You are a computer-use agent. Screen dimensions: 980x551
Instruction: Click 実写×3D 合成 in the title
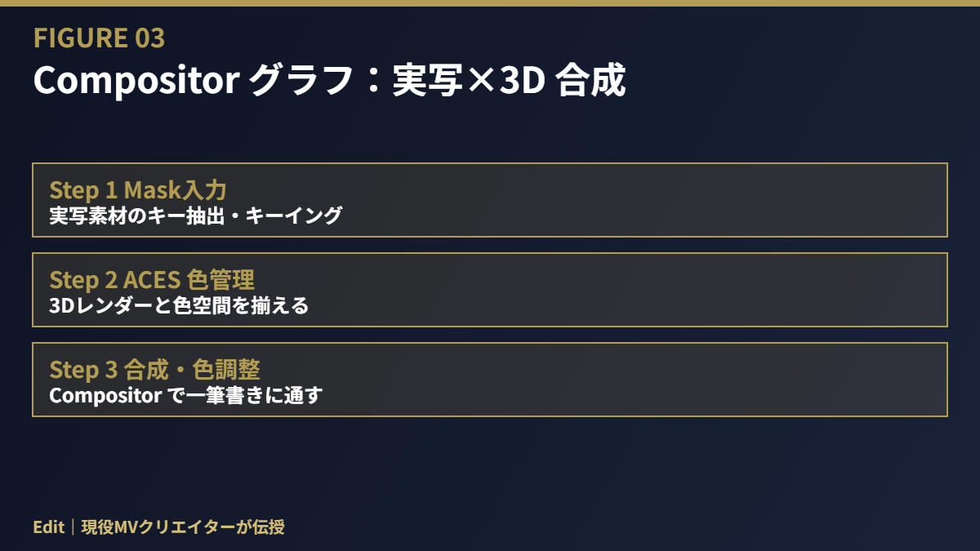[509, 80]
